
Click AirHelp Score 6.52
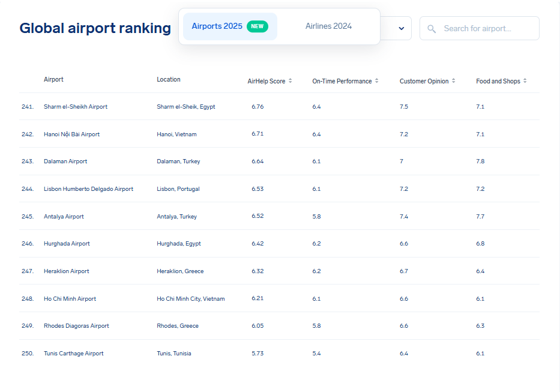[x=257, y=216]
